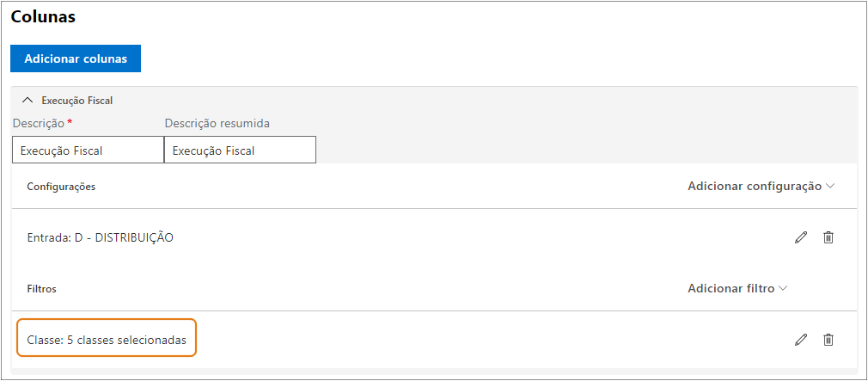This screenshot has width=868, height=381.
Task: Edit the Classe filter with pencil icon
Action: [x=800, y=340]
